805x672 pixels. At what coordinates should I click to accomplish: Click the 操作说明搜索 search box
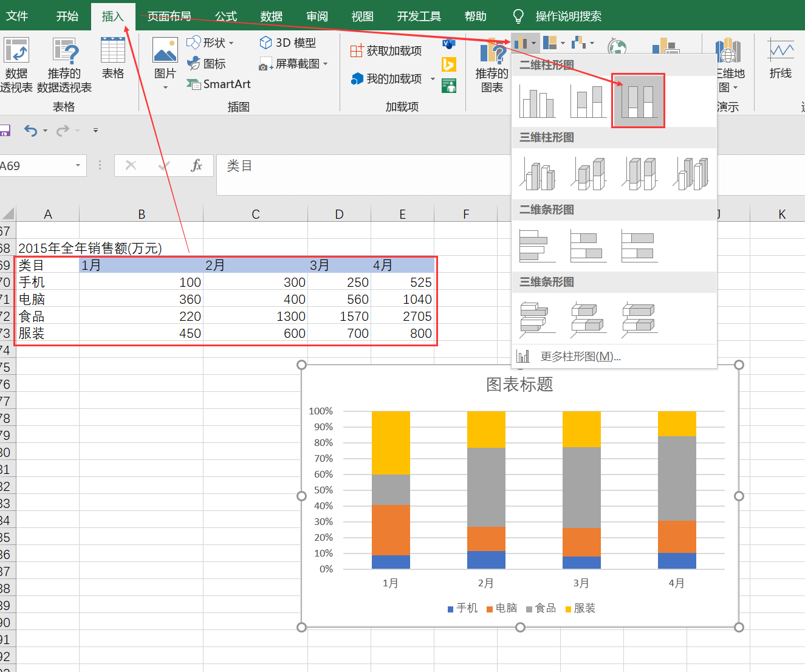click(x=568, y=16)
